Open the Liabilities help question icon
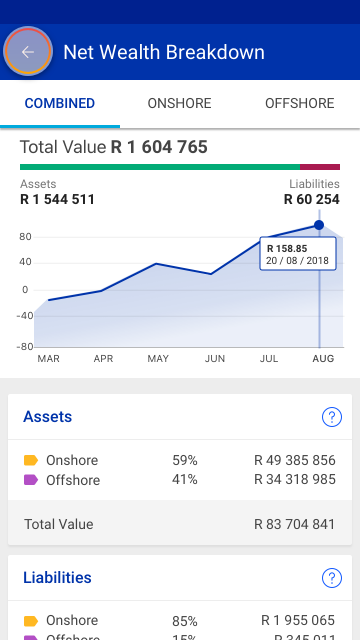Image resolution: width=360 pixels, height=640 pixels. [x=332, y=578]
